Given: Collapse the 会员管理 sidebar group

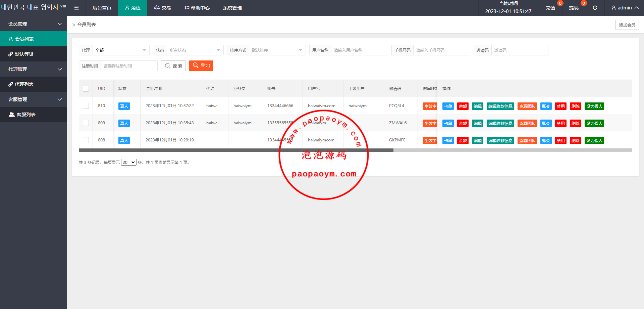Looking at the screenshot, I should click(34, 24).
